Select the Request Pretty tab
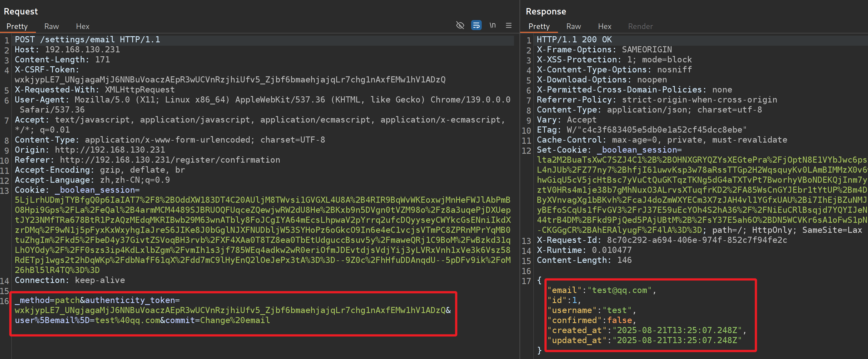Viewport: 868px width, 359px height. [x=17, y=26]
